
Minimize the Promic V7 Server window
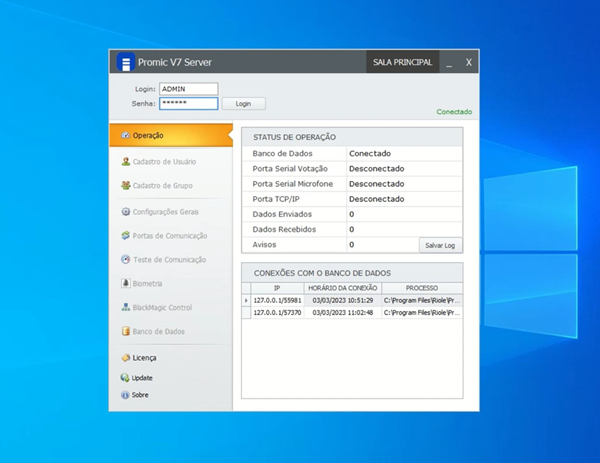(449, 62)
